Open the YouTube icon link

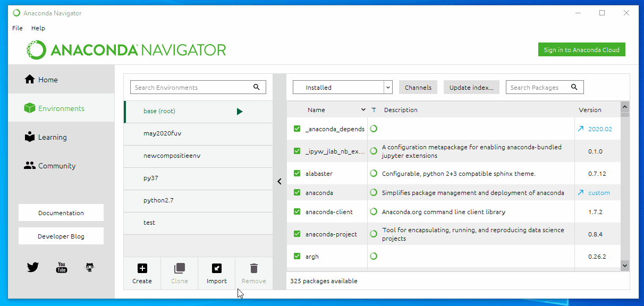(x=62, y=267)
